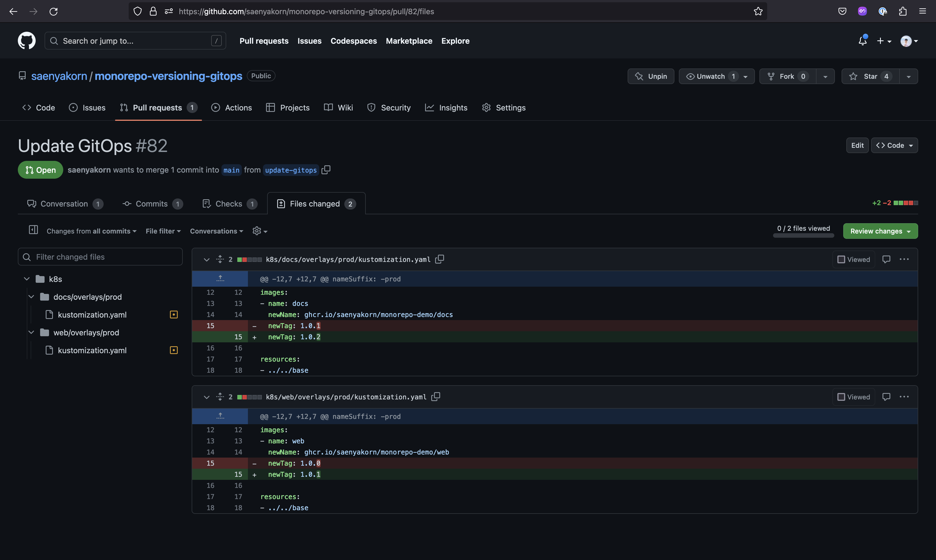Open diff view settings gear

260,231
